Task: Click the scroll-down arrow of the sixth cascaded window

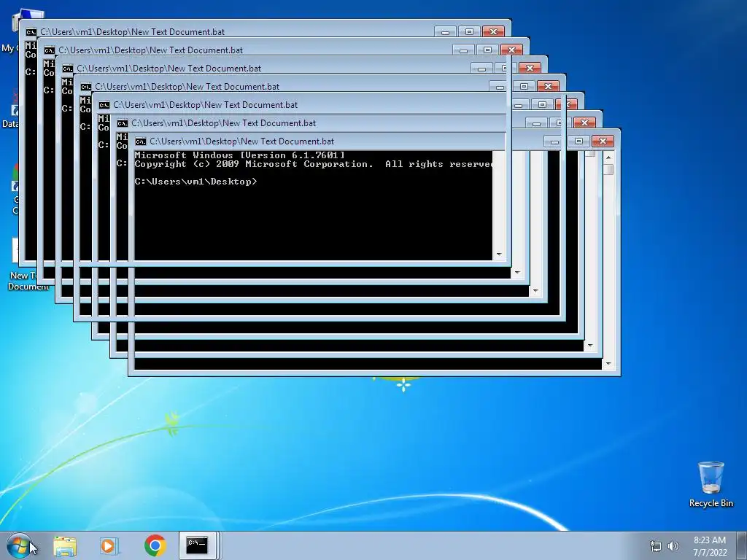Action: (590, 346)
